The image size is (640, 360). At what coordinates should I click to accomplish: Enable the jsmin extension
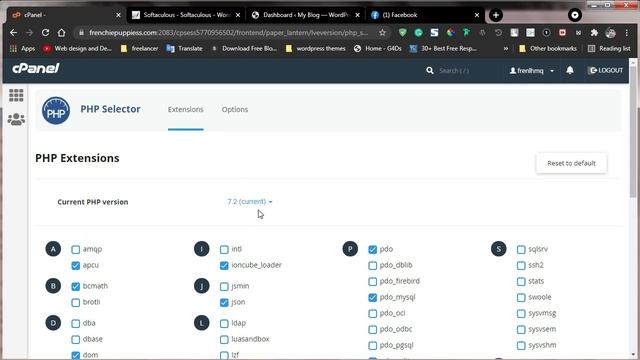tap(224, 287)
